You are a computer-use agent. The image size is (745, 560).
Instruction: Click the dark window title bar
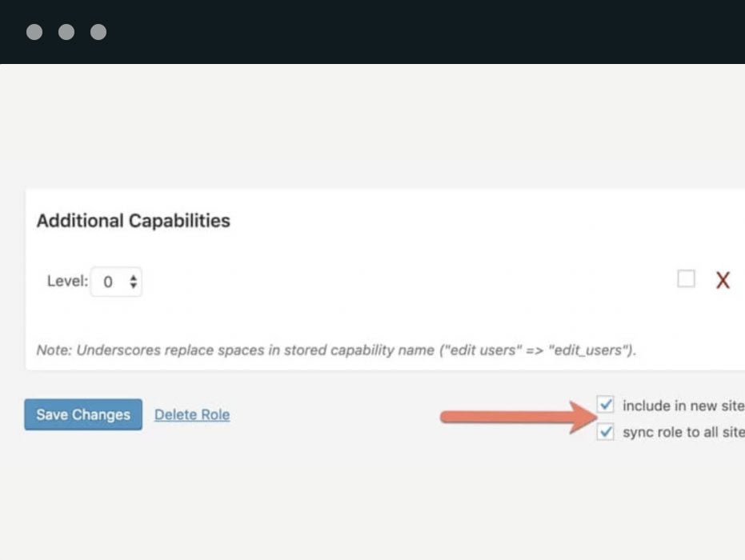400,32
